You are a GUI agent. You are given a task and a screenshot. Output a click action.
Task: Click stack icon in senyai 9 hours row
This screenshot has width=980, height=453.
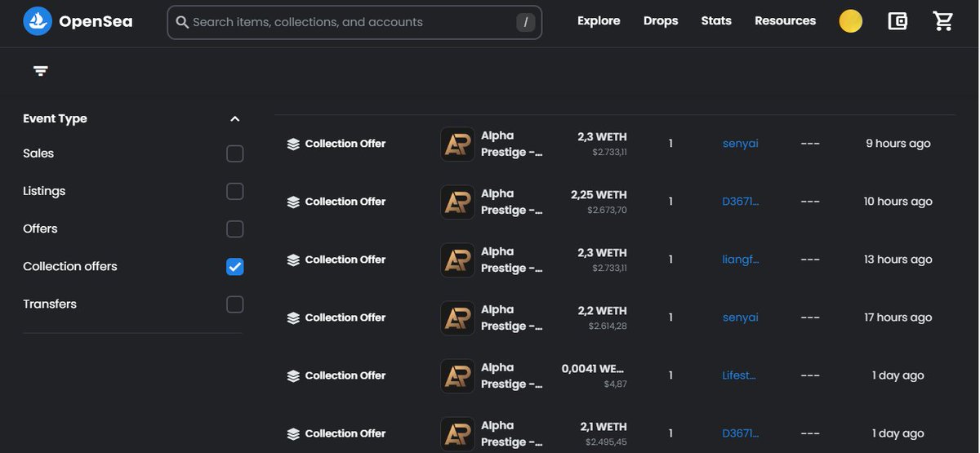coord(293,144)
